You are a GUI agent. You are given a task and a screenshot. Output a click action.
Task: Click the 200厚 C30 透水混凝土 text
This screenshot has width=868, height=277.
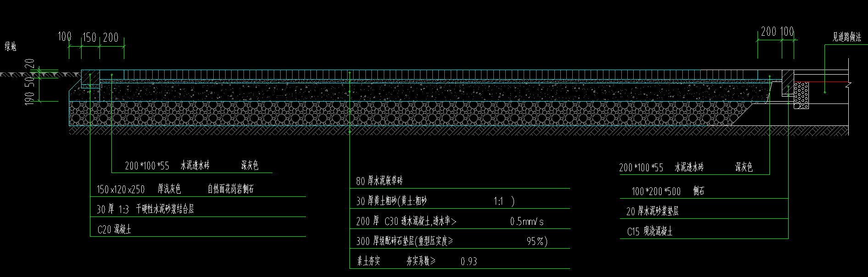[x=406, y=222]
